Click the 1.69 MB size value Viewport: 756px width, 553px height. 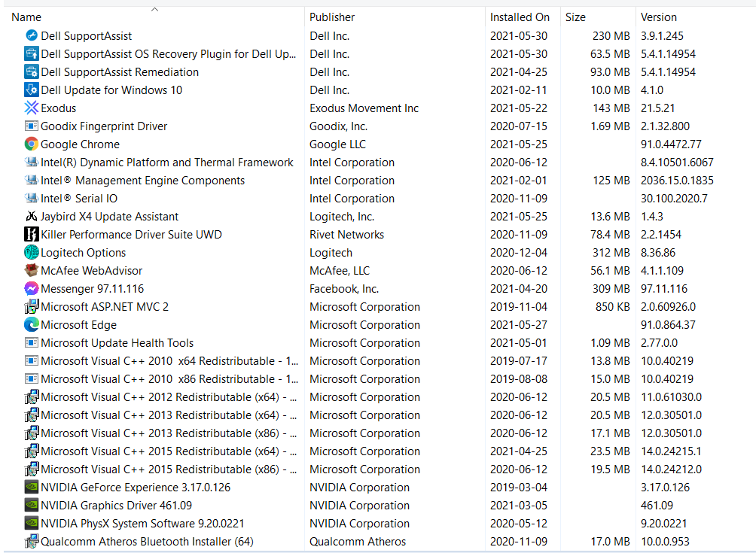[x=610, y=126]
